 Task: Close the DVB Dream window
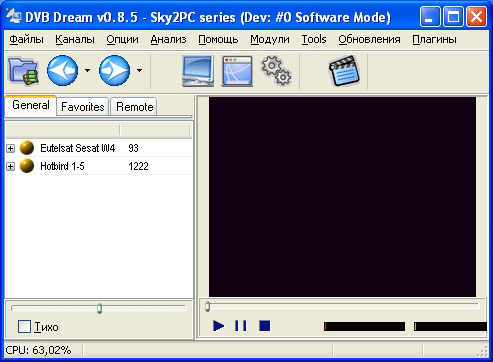click(x=476, y=17)
